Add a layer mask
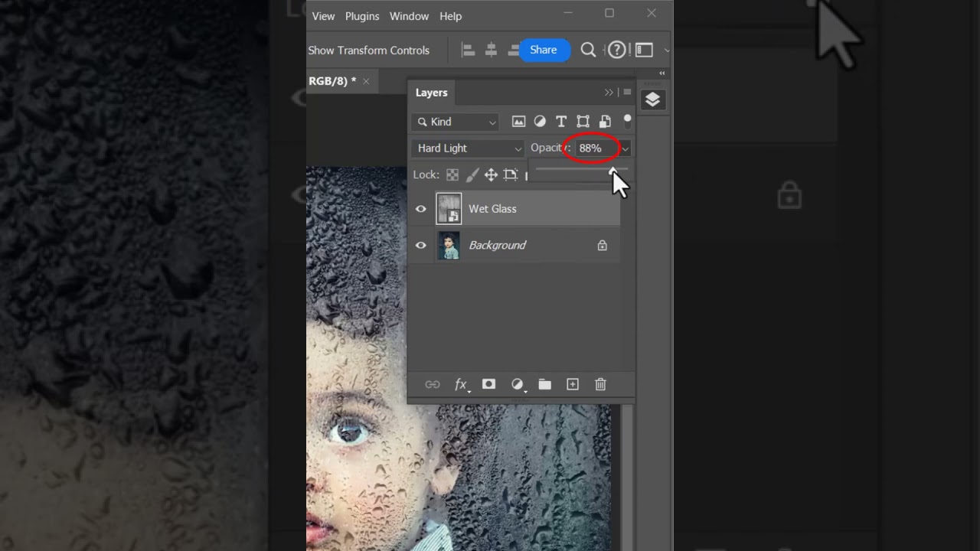The image size is (980, 551). (x=488, y=384)
